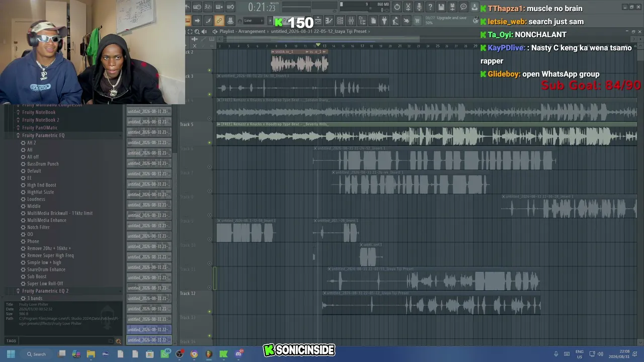
Task: Click the playhead marker on the timeline ruler
Action: pos(317,46)
